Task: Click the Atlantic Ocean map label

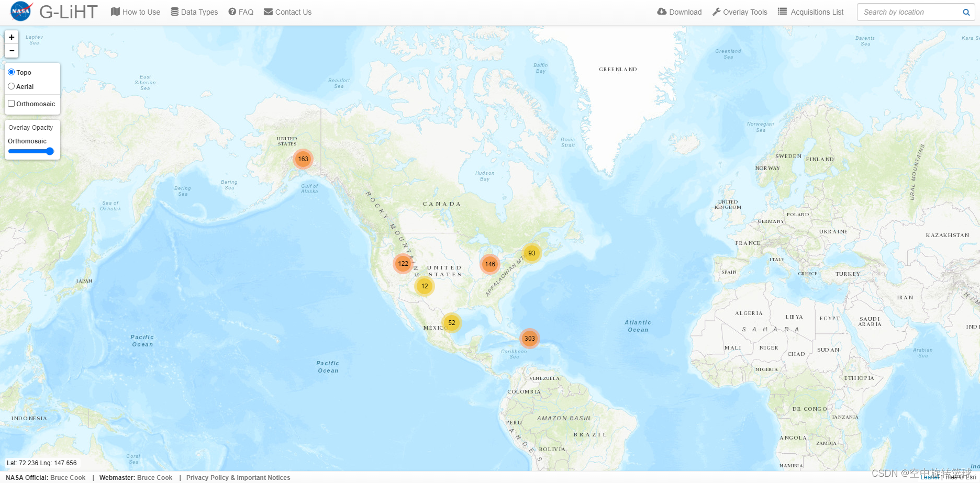Action: tap(638, 326)
